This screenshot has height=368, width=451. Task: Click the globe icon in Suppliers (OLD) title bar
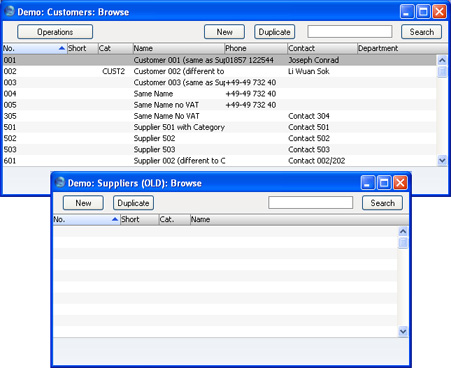[60, 182]
